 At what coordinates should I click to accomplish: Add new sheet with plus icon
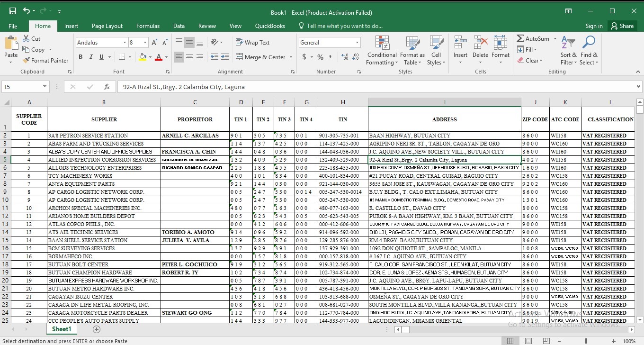97,329
